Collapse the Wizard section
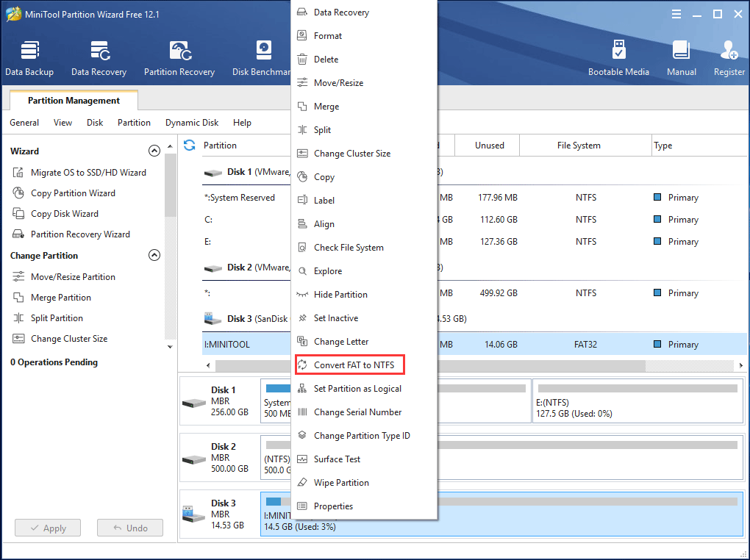 [154, 151]
